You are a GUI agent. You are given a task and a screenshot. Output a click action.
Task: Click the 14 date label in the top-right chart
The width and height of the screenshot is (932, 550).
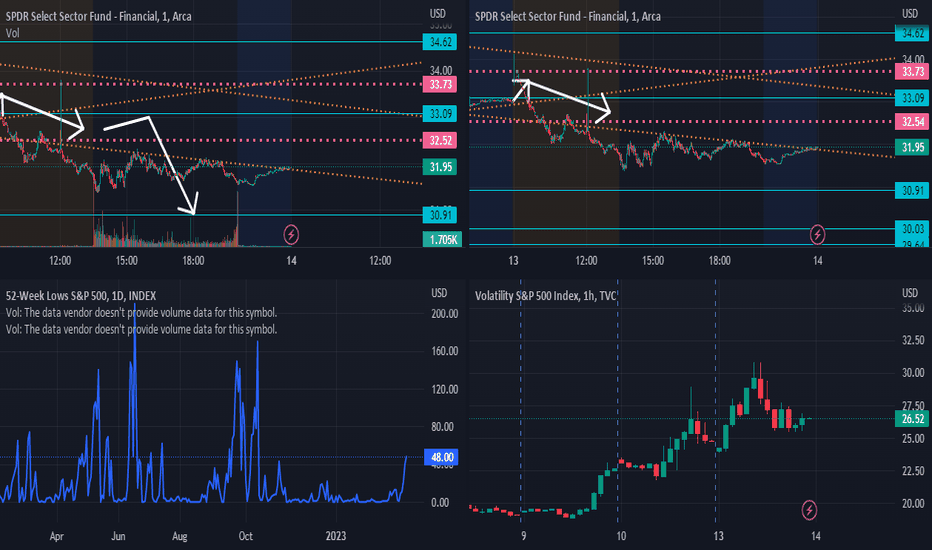coord(818,260)
